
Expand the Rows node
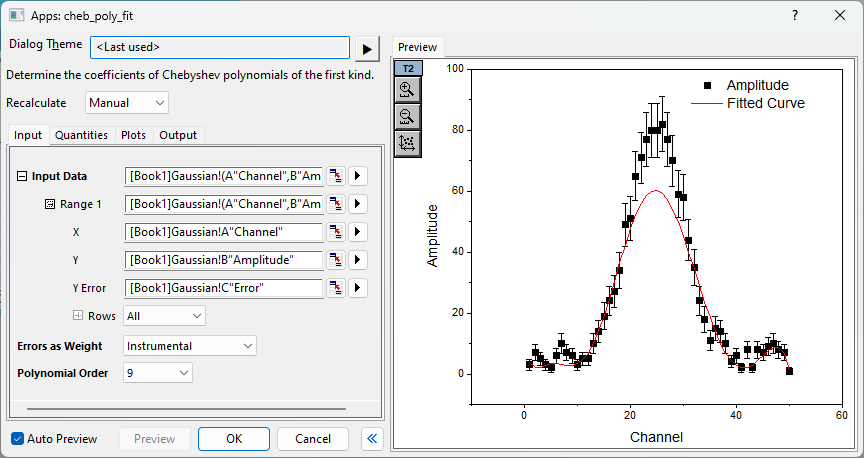click(x=78, y=316)
